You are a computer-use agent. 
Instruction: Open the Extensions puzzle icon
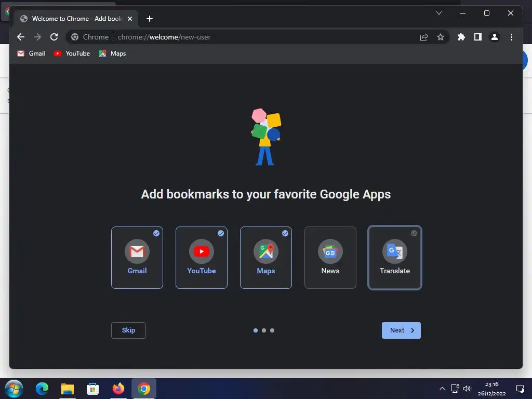(461, 37)
